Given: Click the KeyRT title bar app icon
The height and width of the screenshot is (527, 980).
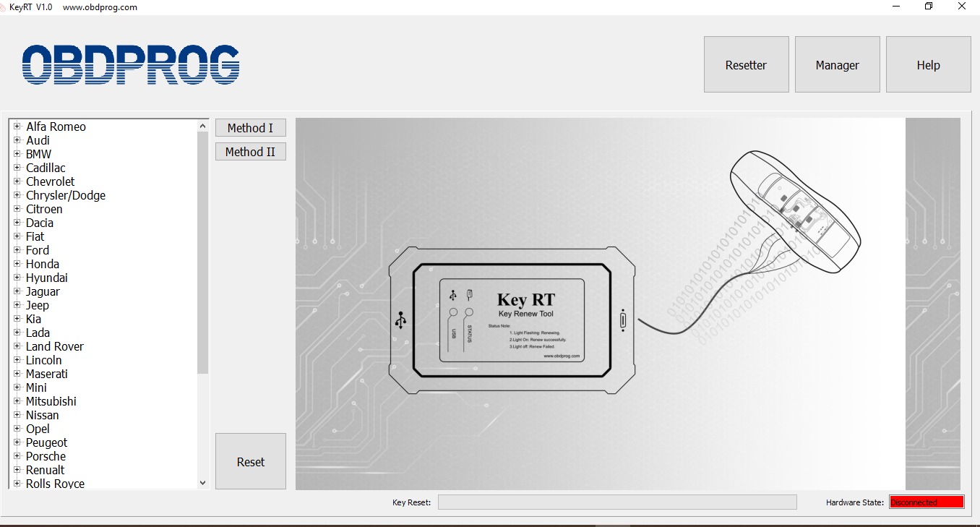Looking at the screenshot, I should [4, 7].
